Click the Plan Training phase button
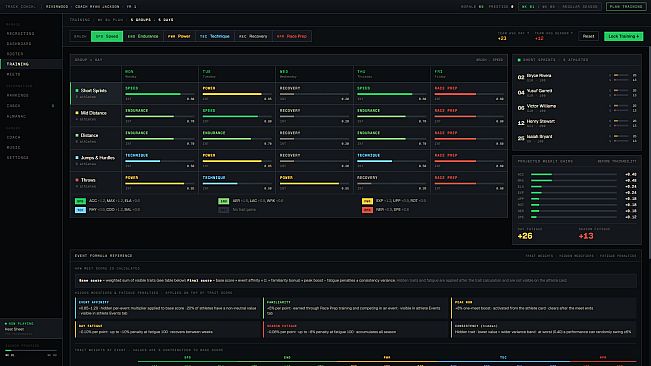Viewport: 651px width, 366px height. coord(626,7)
